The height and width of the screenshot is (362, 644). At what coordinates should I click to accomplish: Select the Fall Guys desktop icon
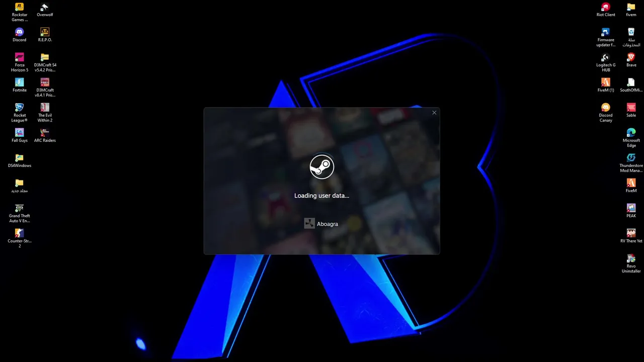click(x=19, y=133)
